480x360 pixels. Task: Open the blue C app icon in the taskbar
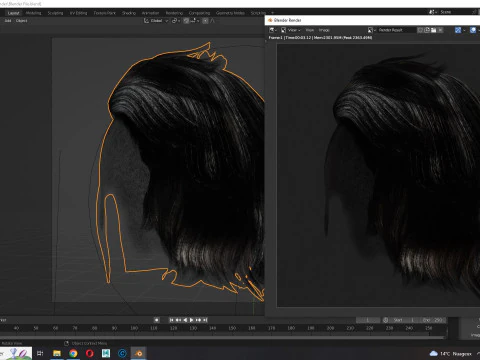point(122,353)
